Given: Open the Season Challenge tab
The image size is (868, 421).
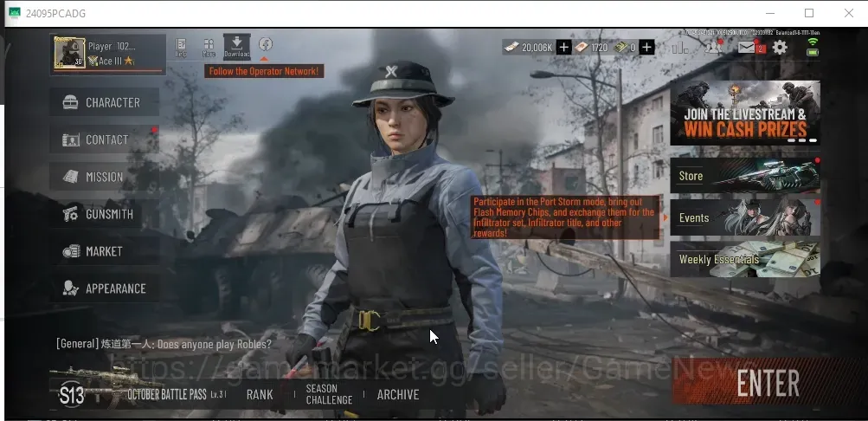Looking at the screenshot, I should (329, 394).
